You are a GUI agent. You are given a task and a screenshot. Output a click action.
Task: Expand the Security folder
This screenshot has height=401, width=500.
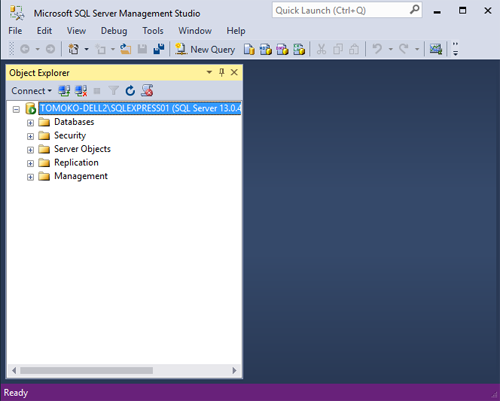tap(30, 137)
